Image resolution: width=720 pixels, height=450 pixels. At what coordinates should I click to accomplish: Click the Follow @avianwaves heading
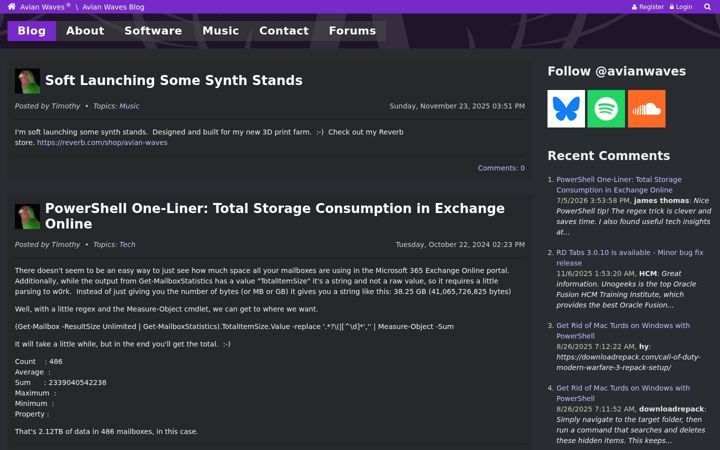(x=616, y=72)
